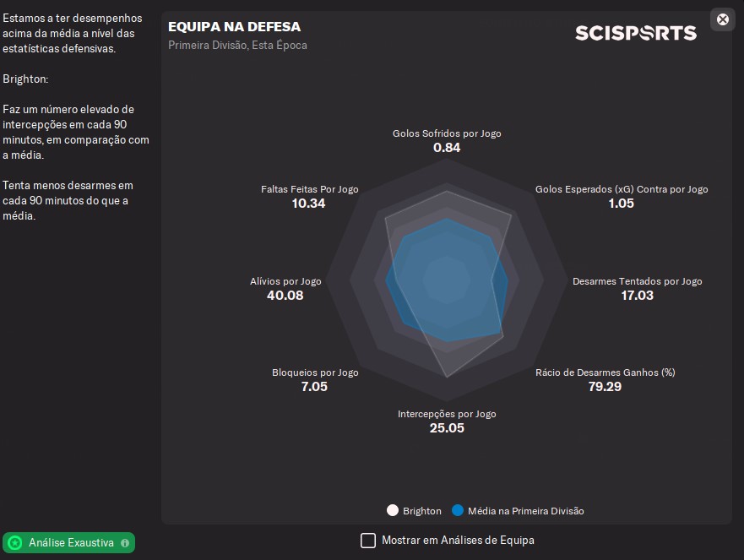Select the Golos Sofridos por Jogo stat label
Screen dimensions: 744x560
click(x=447, y=133)
